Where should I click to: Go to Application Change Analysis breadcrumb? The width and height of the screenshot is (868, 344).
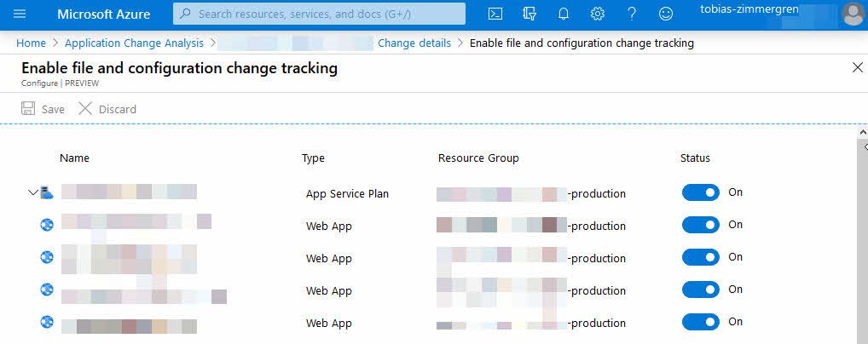pos(134,43)
